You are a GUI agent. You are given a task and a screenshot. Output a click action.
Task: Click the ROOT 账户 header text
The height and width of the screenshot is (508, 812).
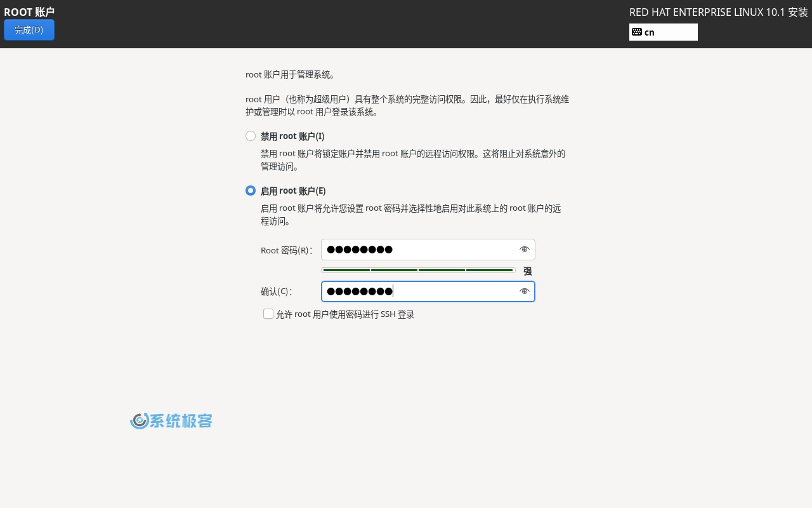[x=29, y=12]
